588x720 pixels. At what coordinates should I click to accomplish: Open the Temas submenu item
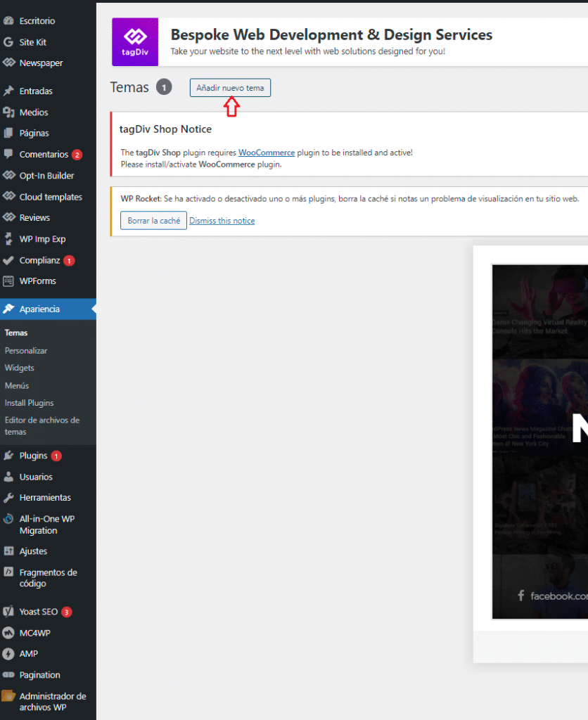click(16, 333)
